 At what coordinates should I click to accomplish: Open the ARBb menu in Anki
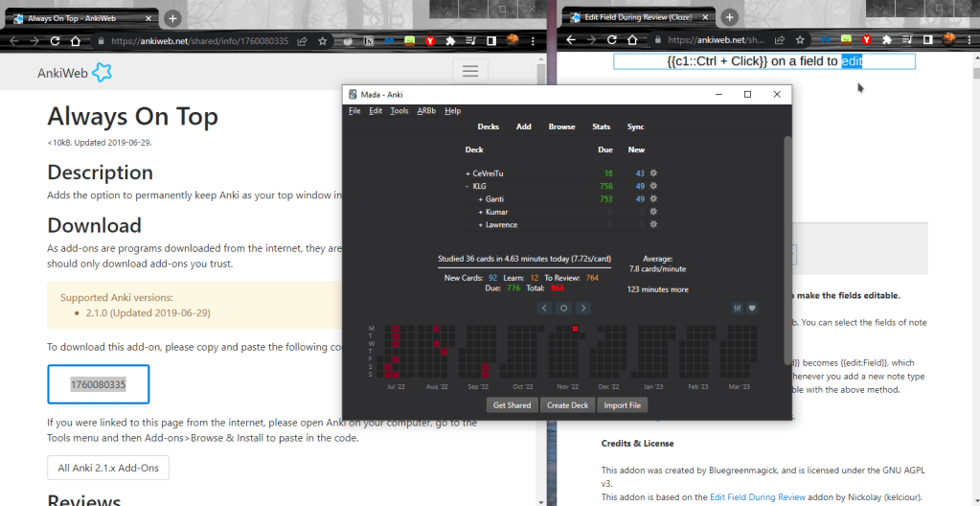426,111
